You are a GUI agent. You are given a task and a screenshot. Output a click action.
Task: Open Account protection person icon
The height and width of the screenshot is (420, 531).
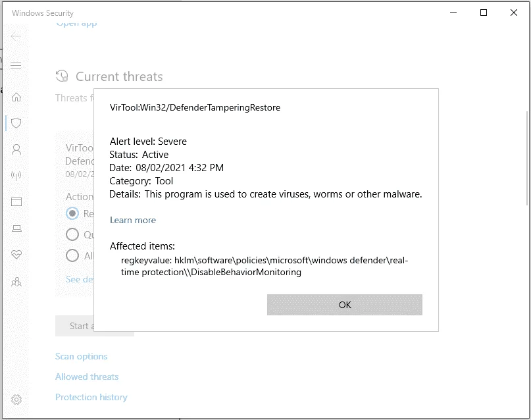click(16, 149)
